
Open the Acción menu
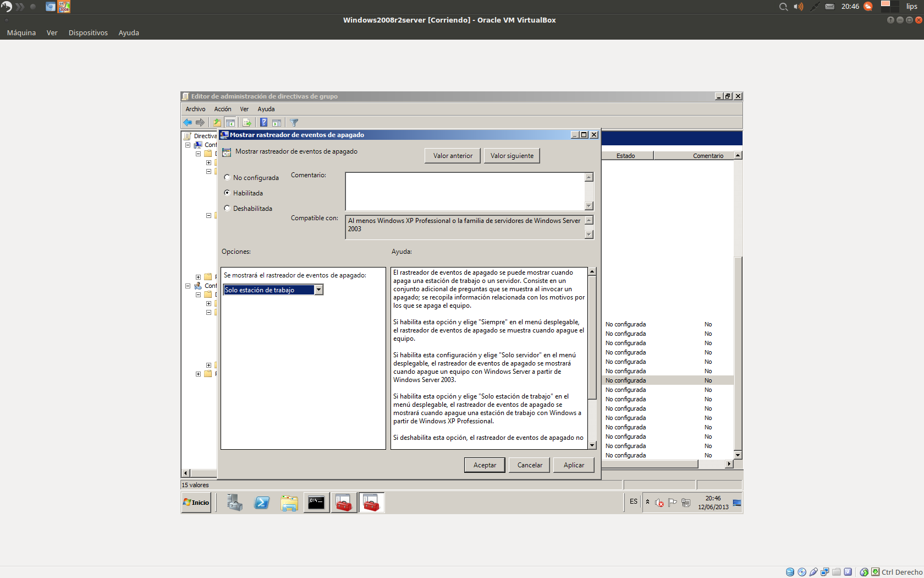[x=222, y=109]
